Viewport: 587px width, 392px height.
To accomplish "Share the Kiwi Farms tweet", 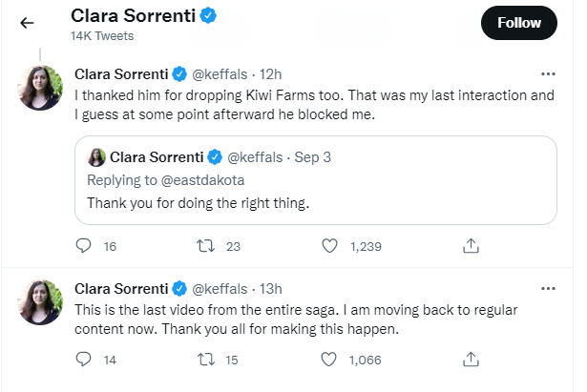I will click(x=470, y=246).
